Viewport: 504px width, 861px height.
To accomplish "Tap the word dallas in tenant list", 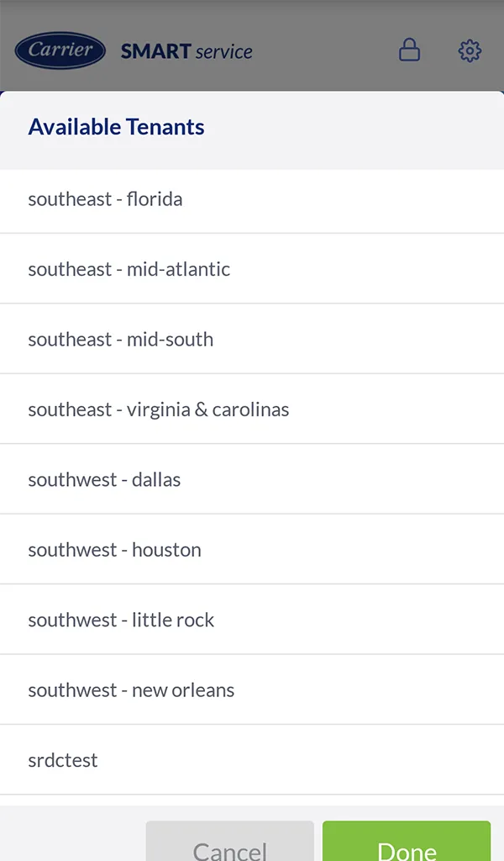I will coord(156,479).
